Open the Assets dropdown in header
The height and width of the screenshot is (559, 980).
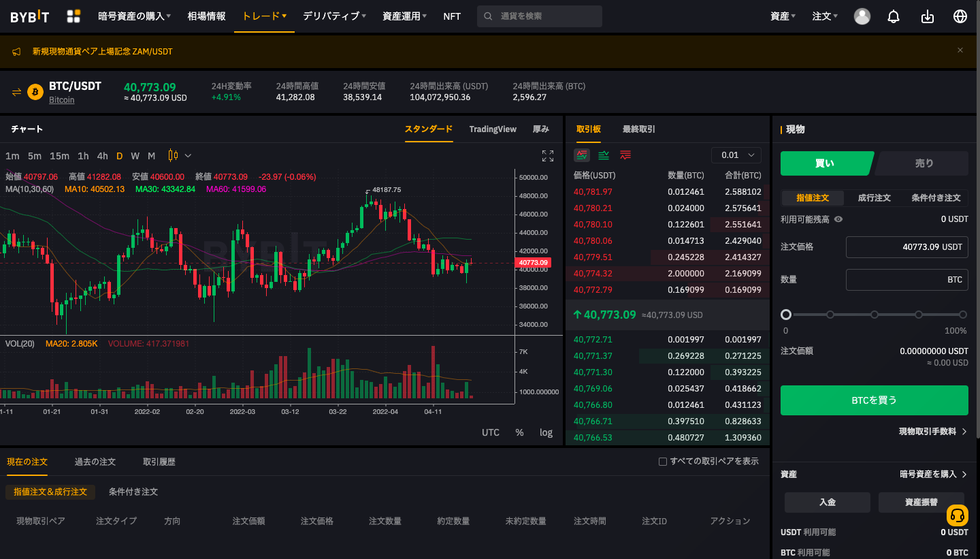point(783,16)
